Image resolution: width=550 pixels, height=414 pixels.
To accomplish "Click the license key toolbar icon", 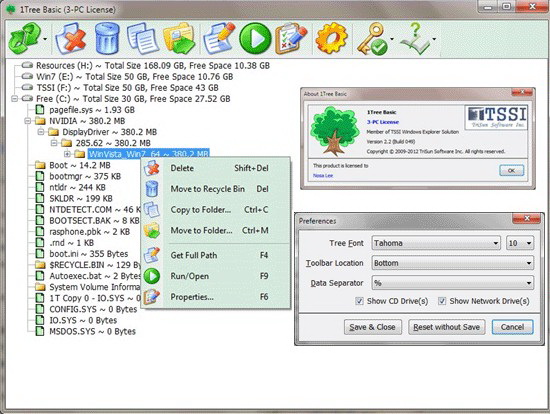I will [372, 39].
